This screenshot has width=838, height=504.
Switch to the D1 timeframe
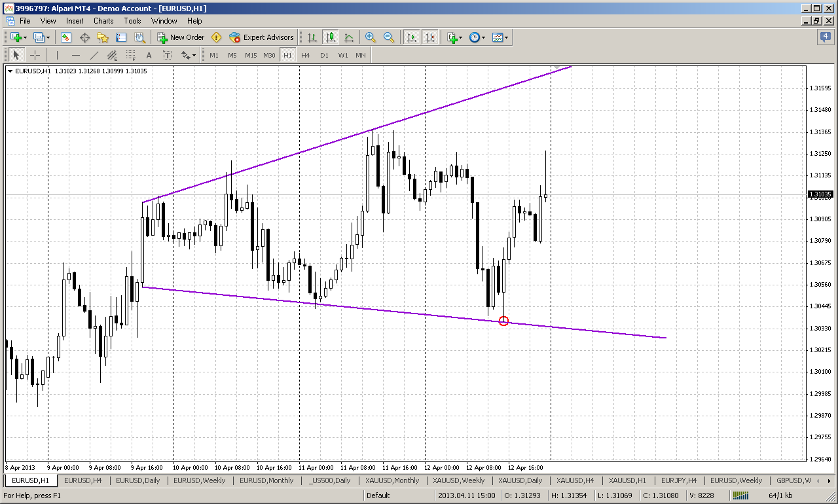point(324,56)
